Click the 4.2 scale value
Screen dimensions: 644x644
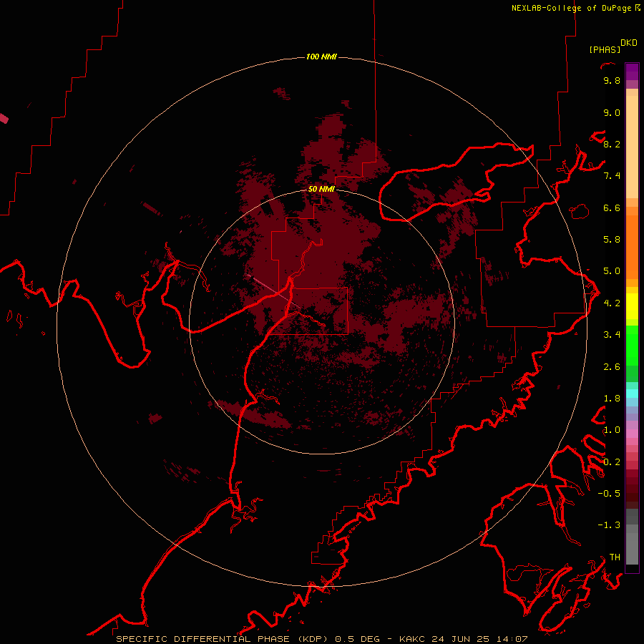click(612, 303)
